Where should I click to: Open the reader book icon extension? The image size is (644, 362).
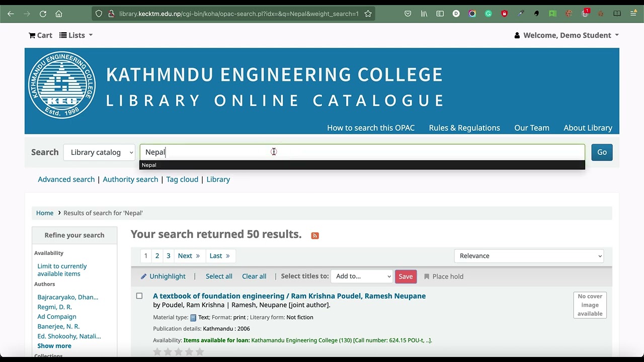[617, 14]
